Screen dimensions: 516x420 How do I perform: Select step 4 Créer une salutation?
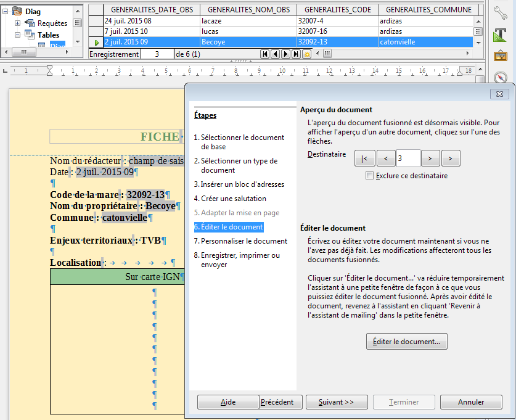click(x=230, y=199)
